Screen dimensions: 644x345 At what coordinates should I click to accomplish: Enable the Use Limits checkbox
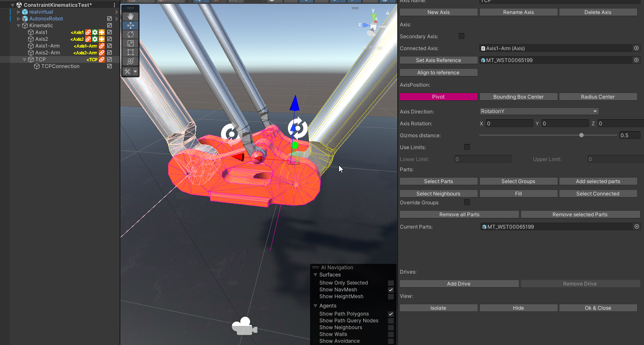tap(467, 147)
